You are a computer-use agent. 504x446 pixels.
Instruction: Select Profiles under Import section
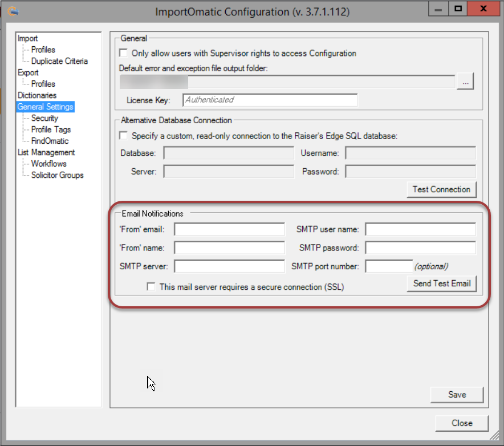[x=42, y=50]
